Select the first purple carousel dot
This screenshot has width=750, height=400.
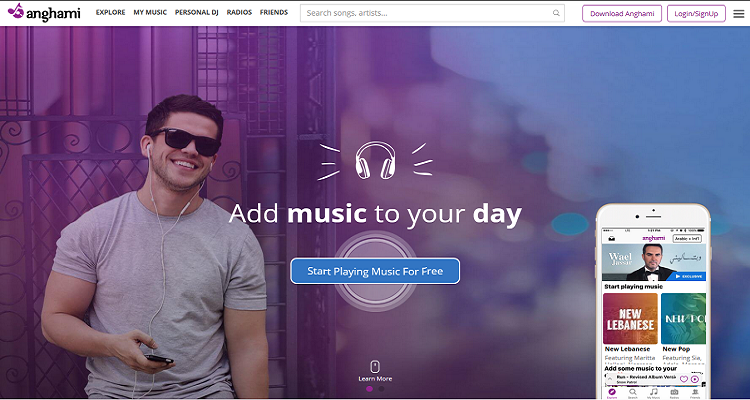coord(369,389)
